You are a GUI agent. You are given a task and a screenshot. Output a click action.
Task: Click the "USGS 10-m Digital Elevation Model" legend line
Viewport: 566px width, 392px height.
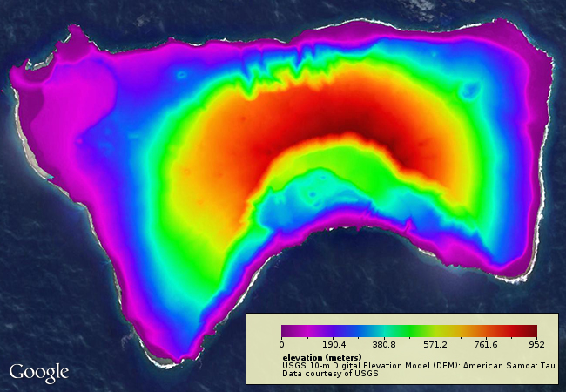[418, 366]
